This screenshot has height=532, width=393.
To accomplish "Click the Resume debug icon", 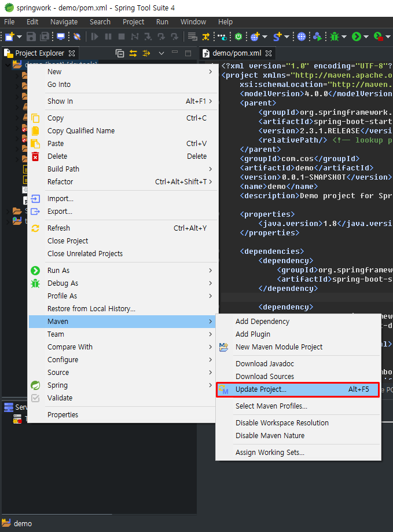I will [x=95, y=37].
